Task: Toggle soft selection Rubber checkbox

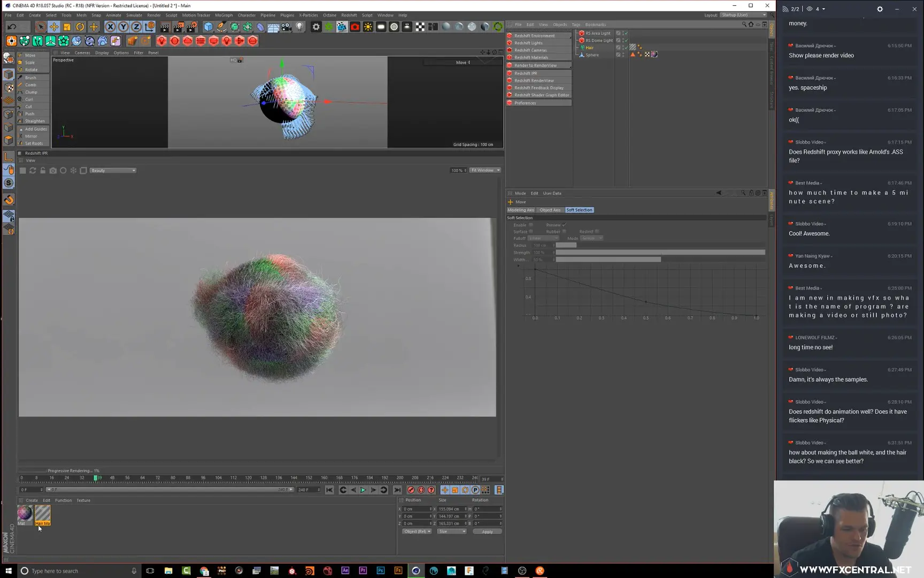Action: (564, 231)
